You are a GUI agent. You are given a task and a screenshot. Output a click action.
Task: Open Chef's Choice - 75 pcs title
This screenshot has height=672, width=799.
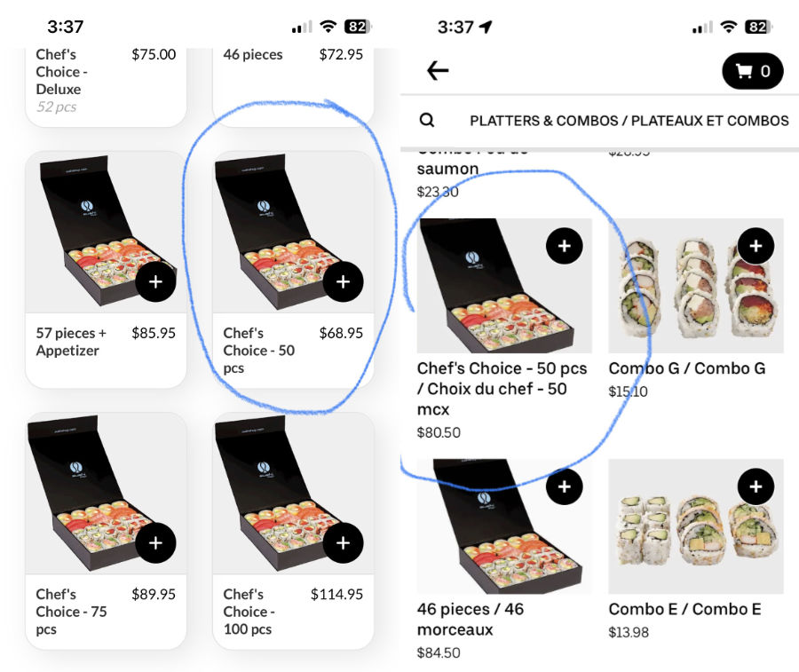(x=71, y=612)
